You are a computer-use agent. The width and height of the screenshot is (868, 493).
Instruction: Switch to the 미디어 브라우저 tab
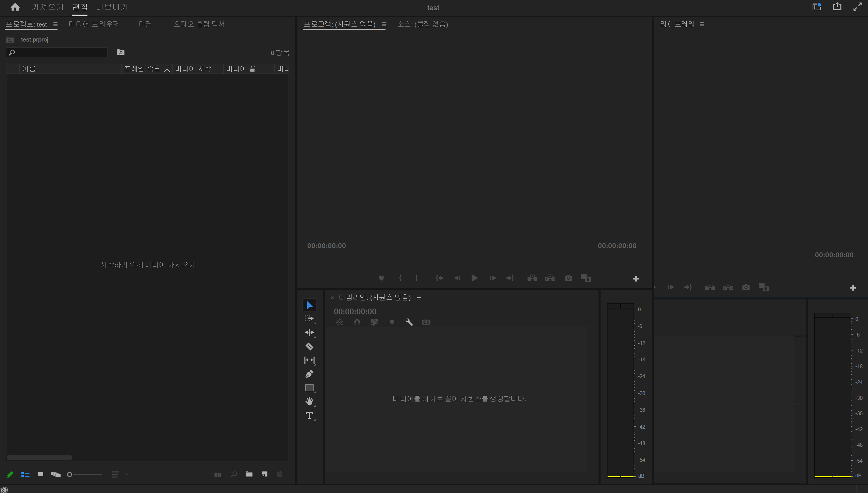click(x=94, y=24)
